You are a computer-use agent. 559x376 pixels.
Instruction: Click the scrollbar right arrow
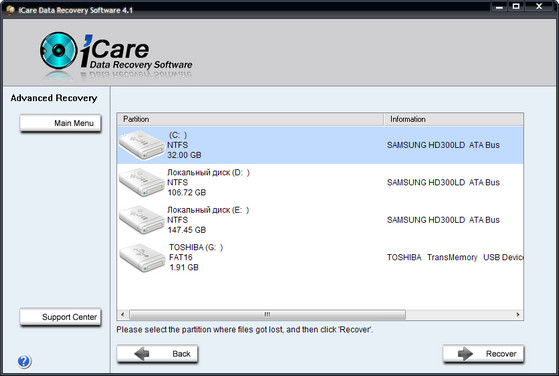(518, 314)
